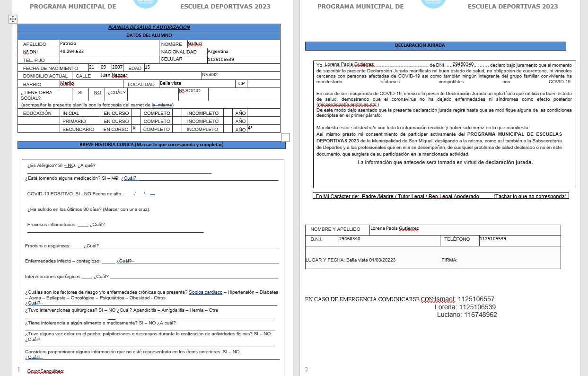Click the LOCALIDAD cell showing Bella vista
Image resolution: width=588 pixels, height=376 pixels.
point(196,84)
